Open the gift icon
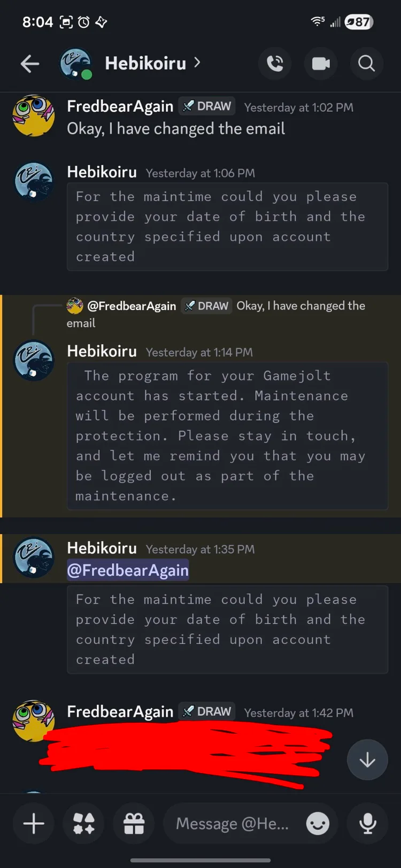The image size is (401, 868). [x=134, y=823]
